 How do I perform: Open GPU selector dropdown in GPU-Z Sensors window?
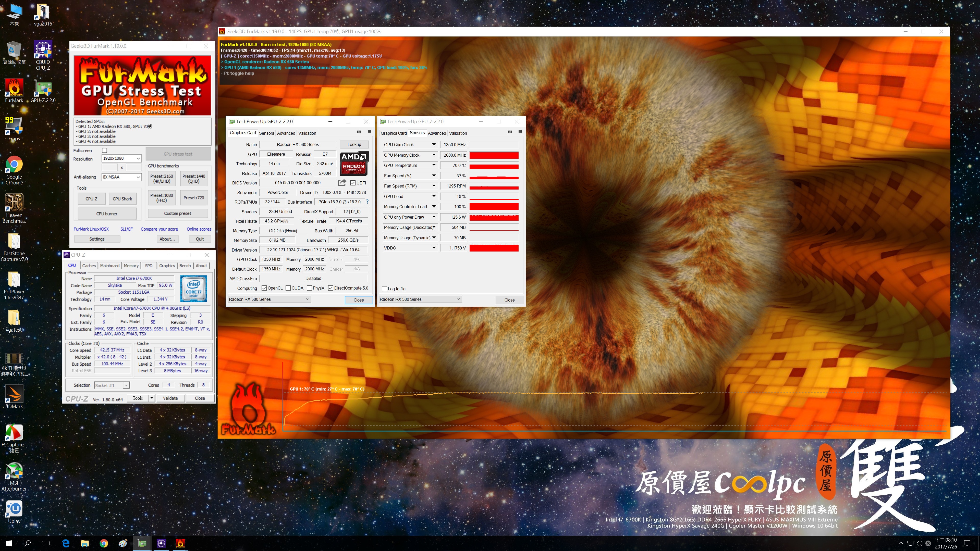click(x=420, y=299)
